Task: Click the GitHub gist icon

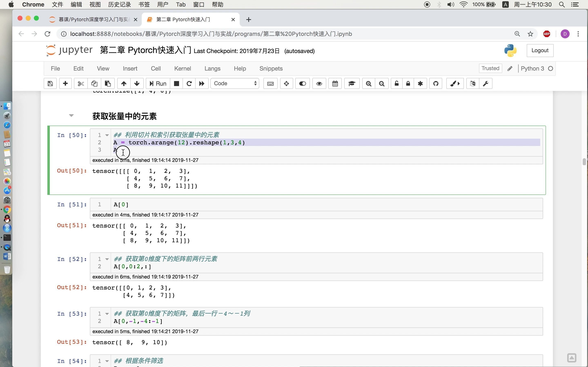Action: tap(436, 84)
